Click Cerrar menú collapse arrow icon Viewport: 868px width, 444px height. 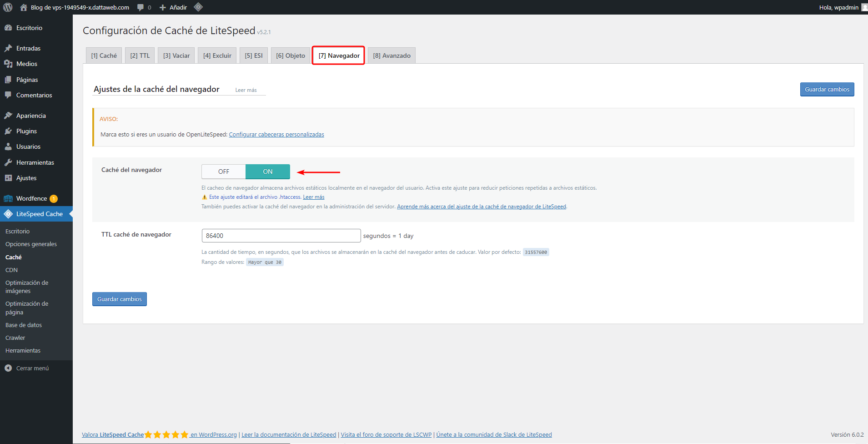tap(8, 368)
